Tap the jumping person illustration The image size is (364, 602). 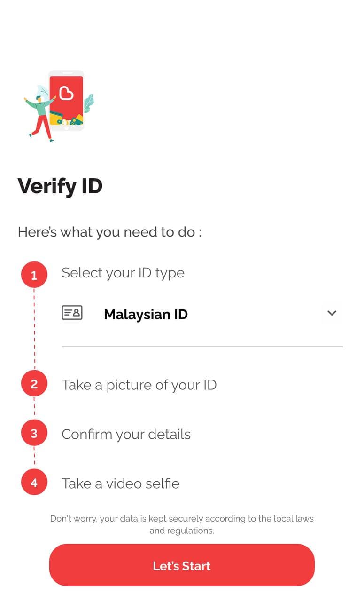(x=40, y=118)
